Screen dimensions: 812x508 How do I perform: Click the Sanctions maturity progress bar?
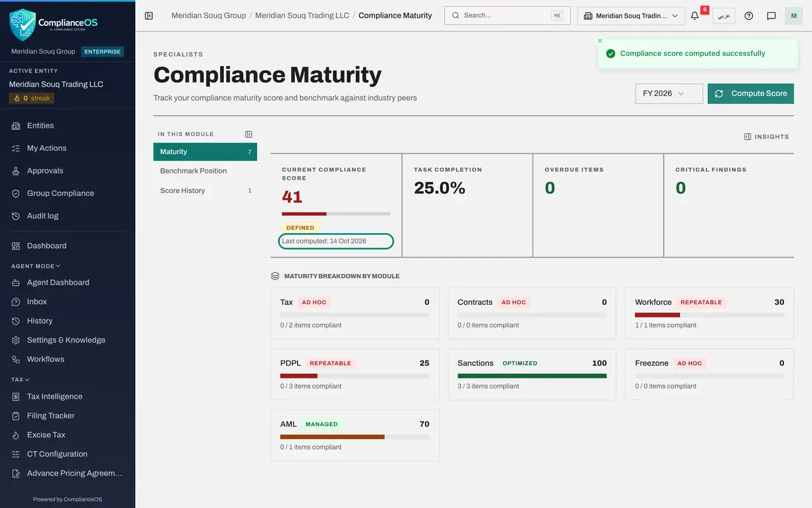[x=532, y=376]
